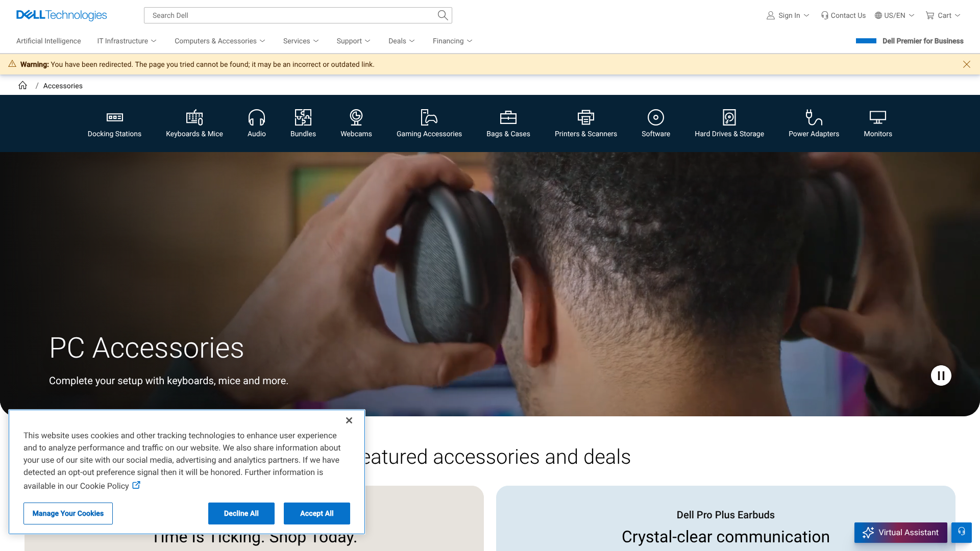Open the Sign In dropdown
Viewport: 980px width, 551px height.
pos(788,15)
